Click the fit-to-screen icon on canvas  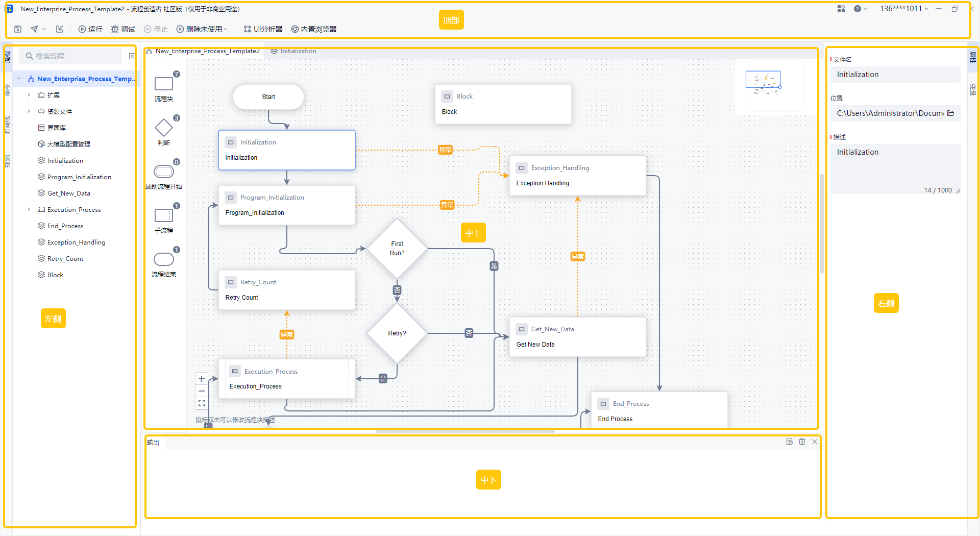pyautogui.click(x=202, y=403)
